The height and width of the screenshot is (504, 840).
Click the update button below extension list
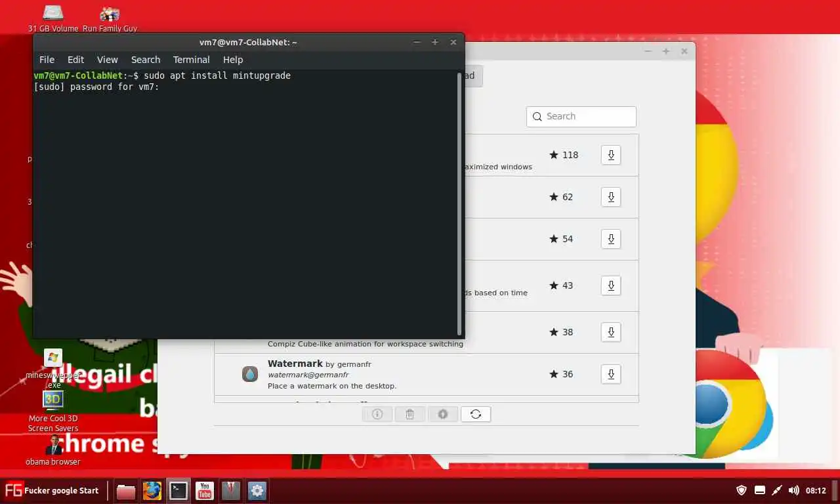click(443, 414)
